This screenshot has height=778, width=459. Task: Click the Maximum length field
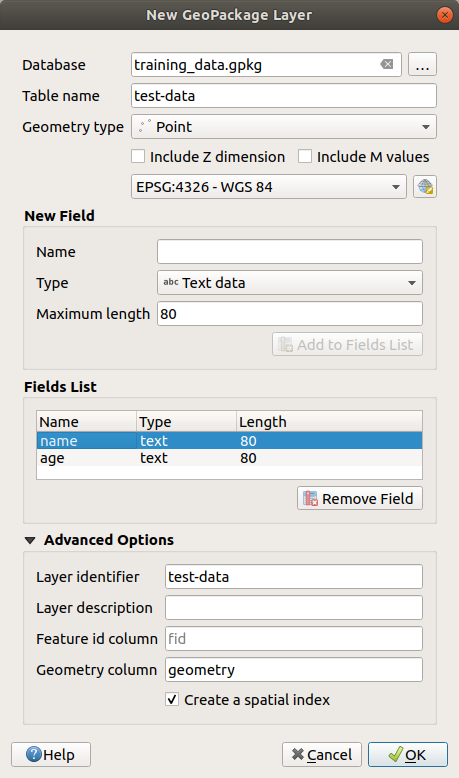pos(290,314)
